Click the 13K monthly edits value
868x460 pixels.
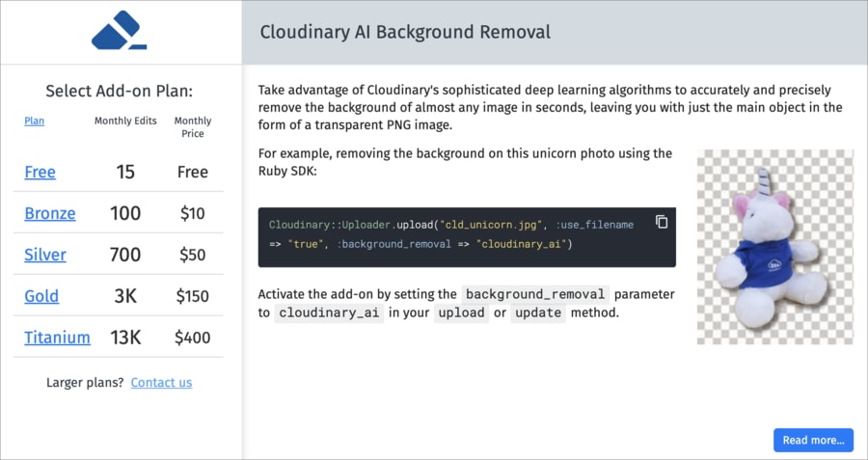pos(125,338)
